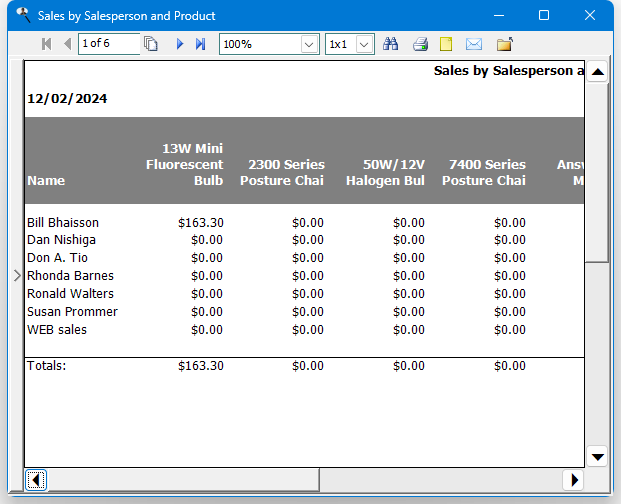This screenshot has height=504, width=621.
Task: Export report using the folder icon
Action: click(505, 44)
